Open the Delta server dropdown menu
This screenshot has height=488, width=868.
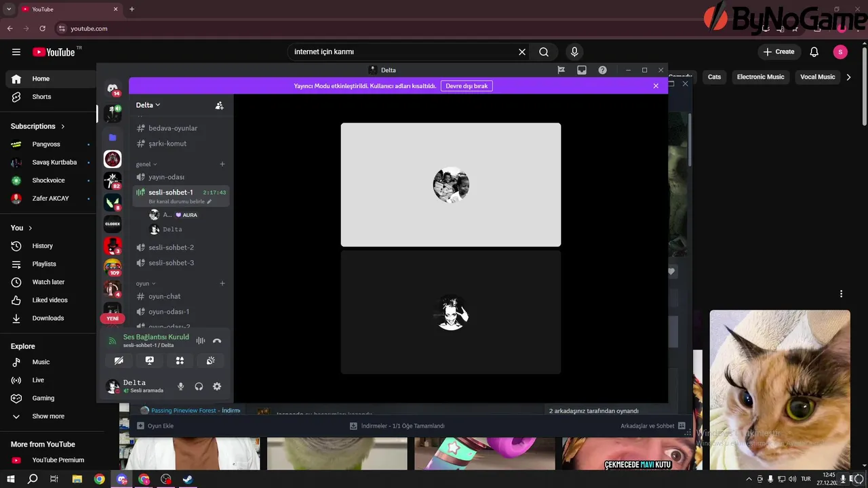pyautogui.click(x=148, y=105)
